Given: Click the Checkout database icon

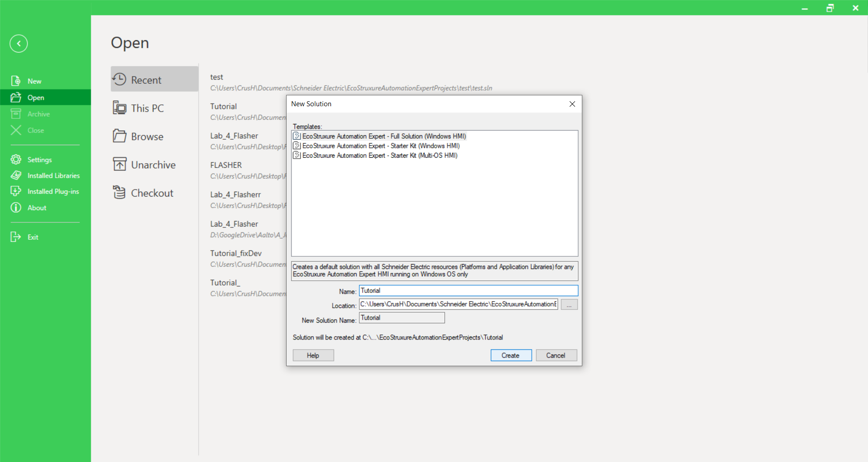Looking at the screenshot, I should [119, 193].
